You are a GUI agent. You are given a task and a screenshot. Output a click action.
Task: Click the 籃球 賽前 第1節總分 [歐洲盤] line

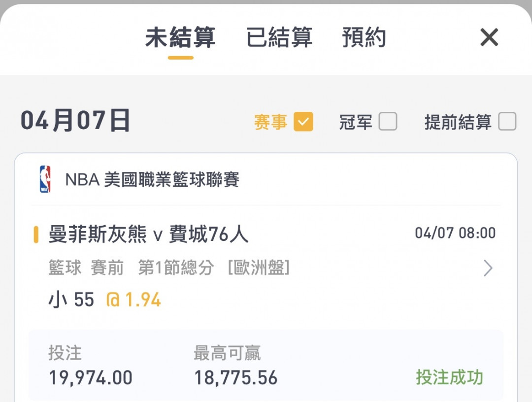(x=169, y=268)
